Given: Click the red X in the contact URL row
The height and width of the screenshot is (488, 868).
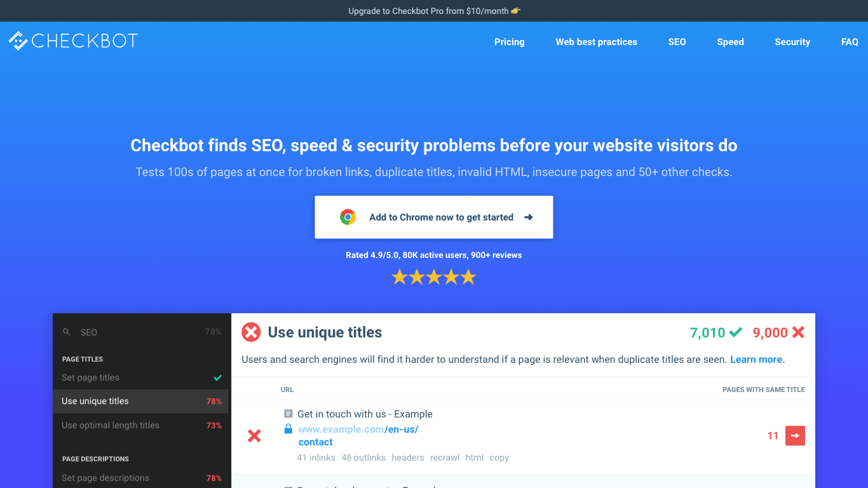Looking at the screenshot, I should (x=254, y=436).
